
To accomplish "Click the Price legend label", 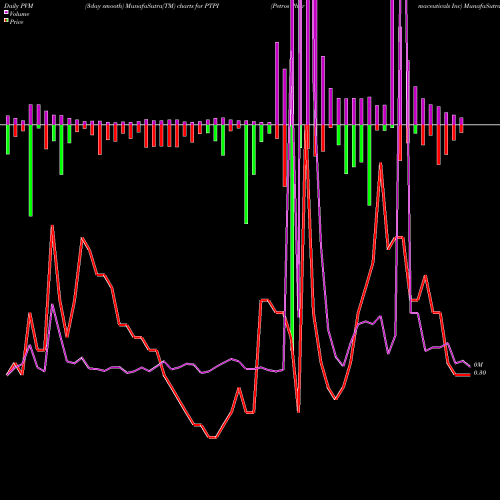I will pos(16,22).
